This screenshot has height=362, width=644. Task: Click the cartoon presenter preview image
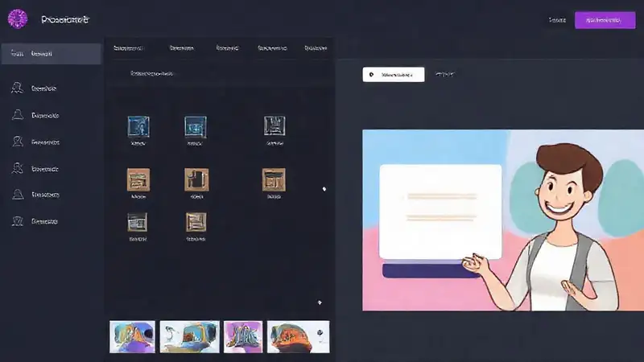point(503,220)
